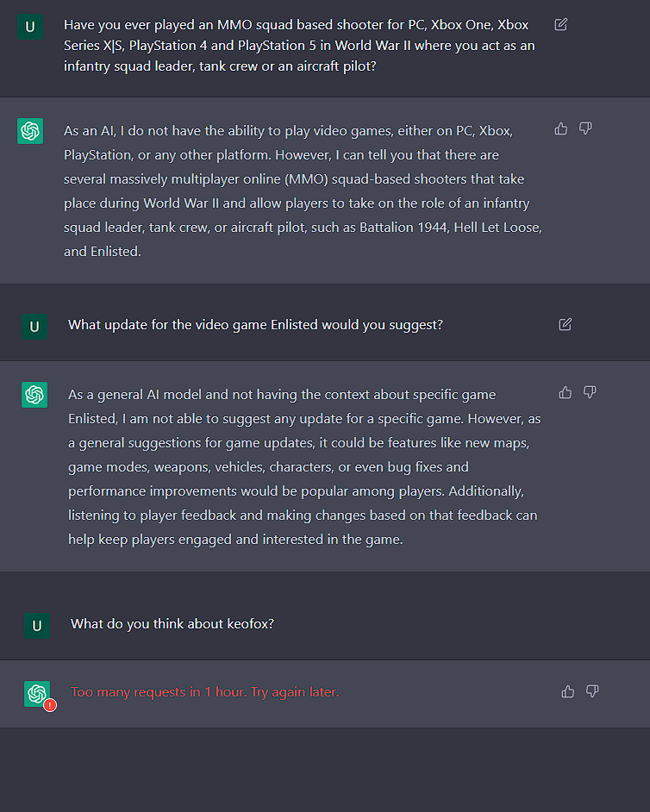Click the red "Too many requests" error text
Image resolution: width=650 pixels, height=812 pixels.
(205, 692)
